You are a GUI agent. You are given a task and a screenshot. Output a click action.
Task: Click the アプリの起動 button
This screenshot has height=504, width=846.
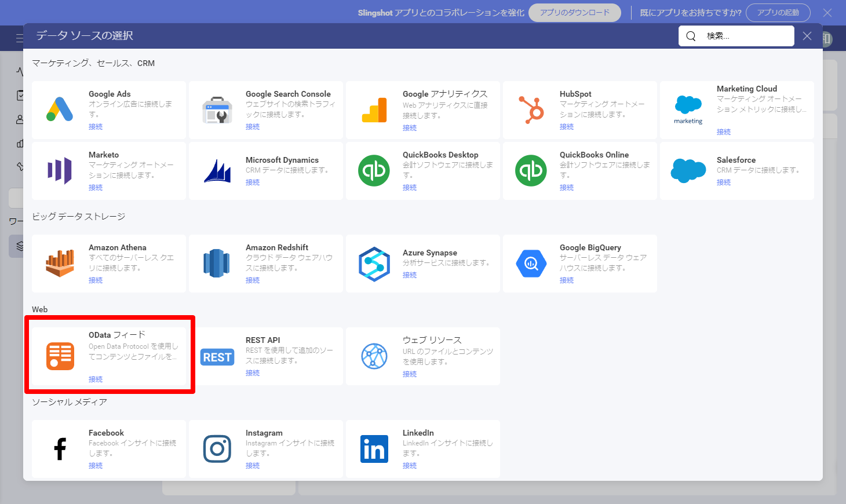pyautogui.click(x=778, y=13)
